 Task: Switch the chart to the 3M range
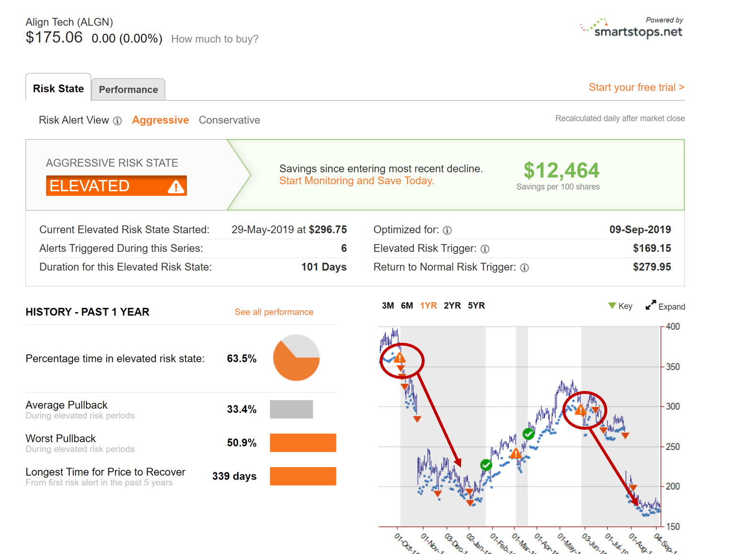click(x=388, y=305)
